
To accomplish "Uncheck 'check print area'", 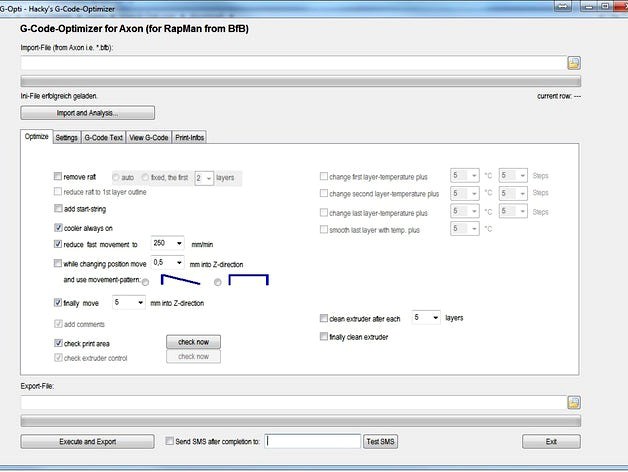I will pyautogui.click(x=58, y=343).
